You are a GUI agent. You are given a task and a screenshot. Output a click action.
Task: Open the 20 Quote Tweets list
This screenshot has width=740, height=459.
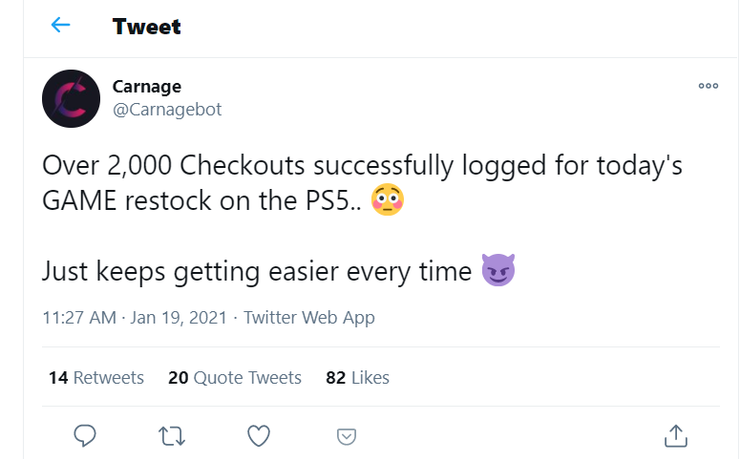(235, 378)
